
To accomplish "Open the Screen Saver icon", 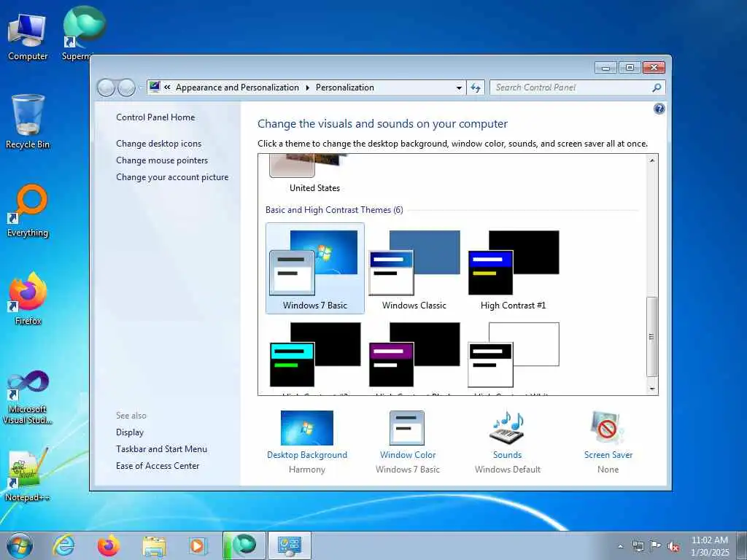I will (x=608, y=427).
